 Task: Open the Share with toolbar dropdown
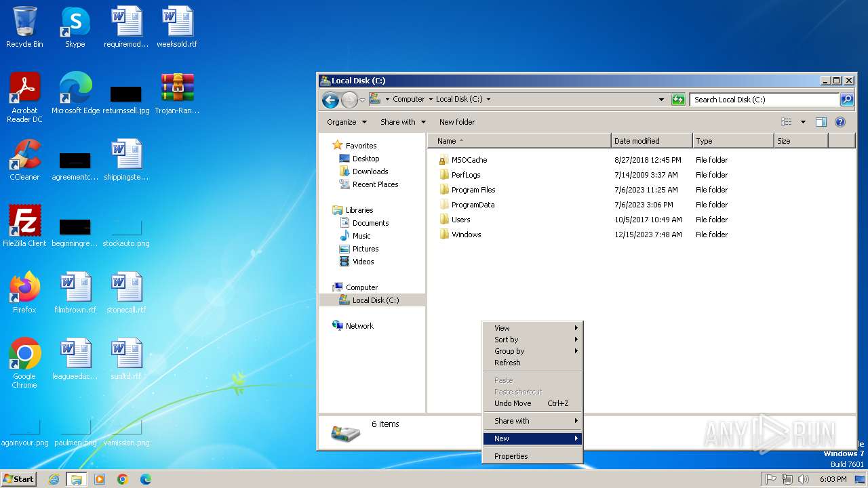tap(403, 122)
